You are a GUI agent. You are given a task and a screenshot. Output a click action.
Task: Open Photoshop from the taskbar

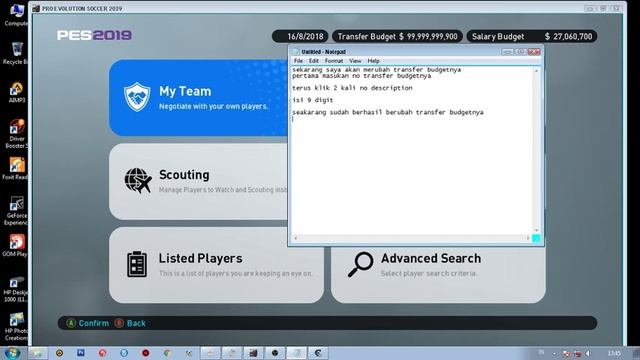pos(81,353)
